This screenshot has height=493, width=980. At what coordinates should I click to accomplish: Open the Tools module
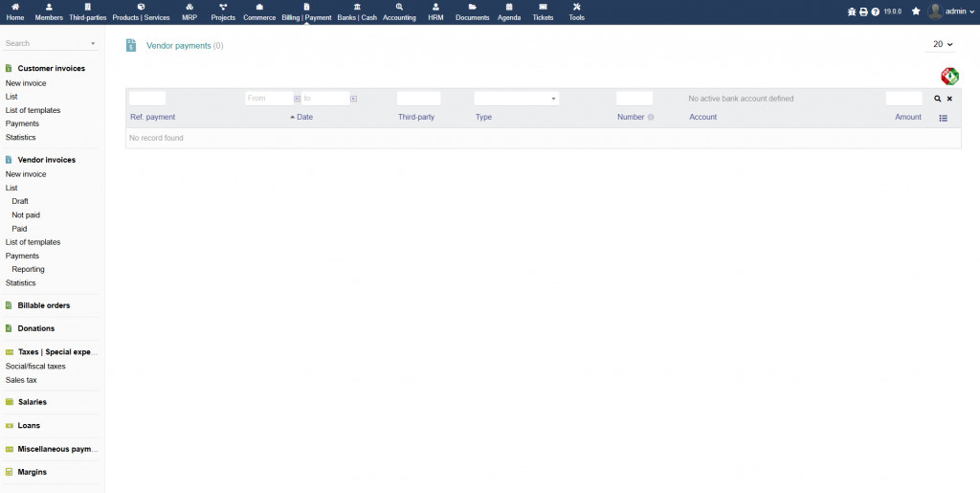pyautogui.click(x=576, y=12)
